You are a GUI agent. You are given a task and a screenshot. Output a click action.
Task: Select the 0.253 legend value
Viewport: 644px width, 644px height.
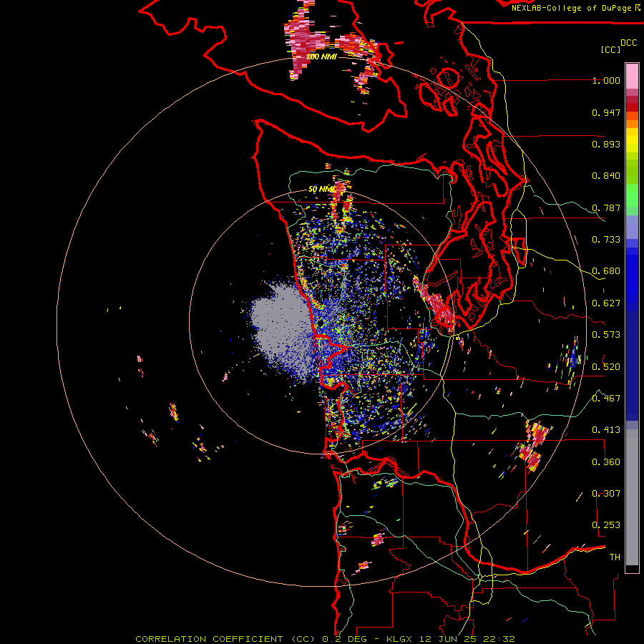point(606,525)
